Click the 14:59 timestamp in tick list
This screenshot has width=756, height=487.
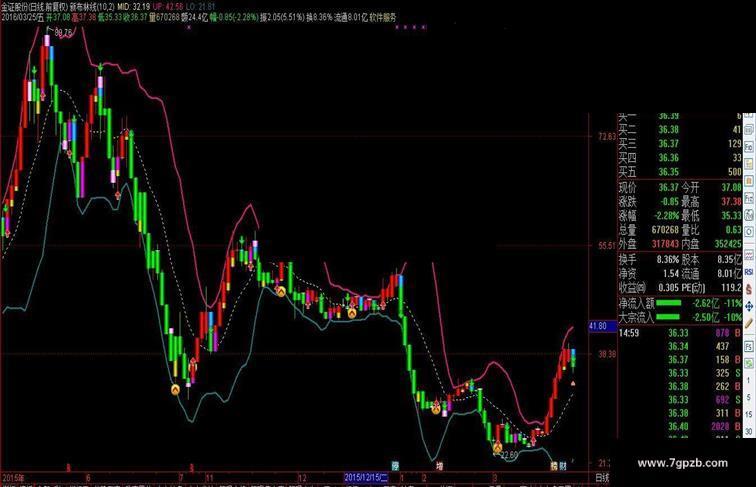point(629,333)
